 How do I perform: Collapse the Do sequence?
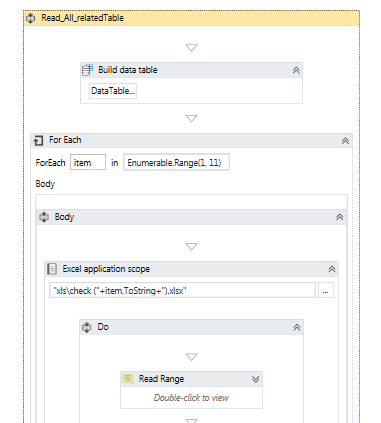tap(297, 327)
